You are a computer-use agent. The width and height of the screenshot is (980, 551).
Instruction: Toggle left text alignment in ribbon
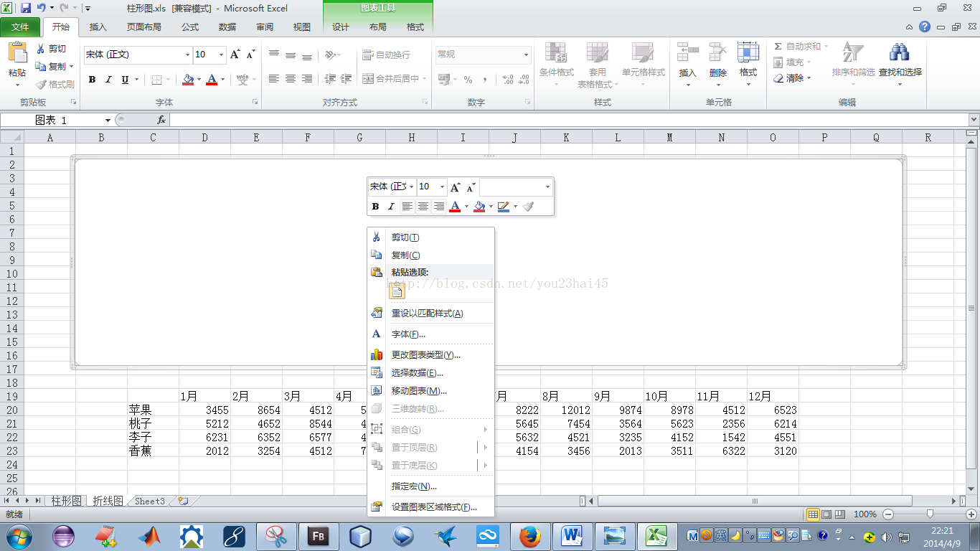[273, 79]
